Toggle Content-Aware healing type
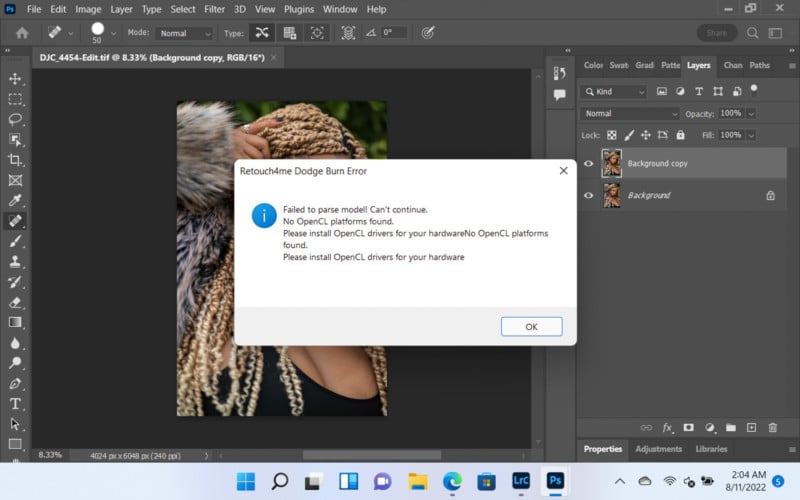This screenshot has height=500, width=800. [x=262, y=33]
